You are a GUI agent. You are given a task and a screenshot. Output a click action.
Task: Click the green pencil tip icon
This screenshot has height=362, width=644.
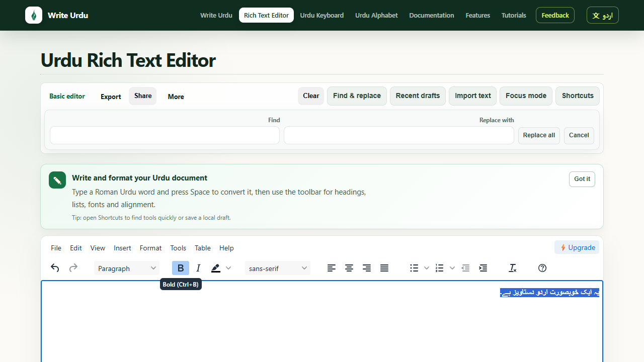pos(57,180)
